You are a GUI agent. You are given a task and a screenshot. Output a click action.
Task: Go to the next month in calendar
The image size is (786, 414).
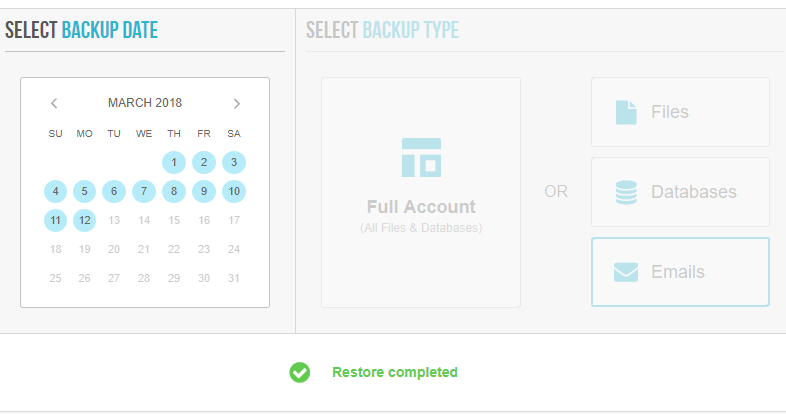[237, 103]
